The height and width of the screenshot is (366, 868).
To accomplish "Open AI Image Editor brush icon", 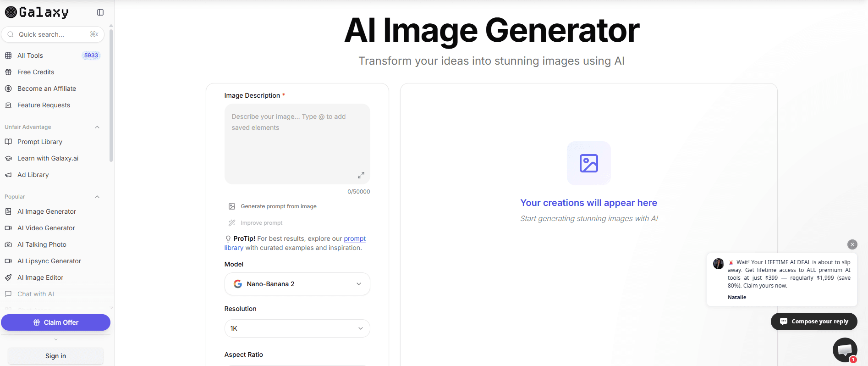I will 8,277.
